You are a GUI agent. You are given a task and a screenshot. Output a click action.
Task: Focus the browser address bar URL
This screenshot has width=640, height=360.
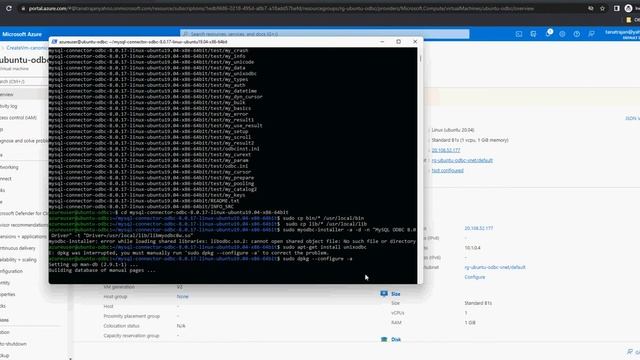281,8
